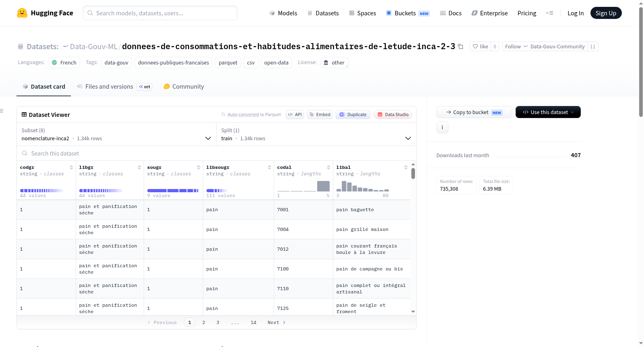Go to Next page of rows

[x=277, y=322]
